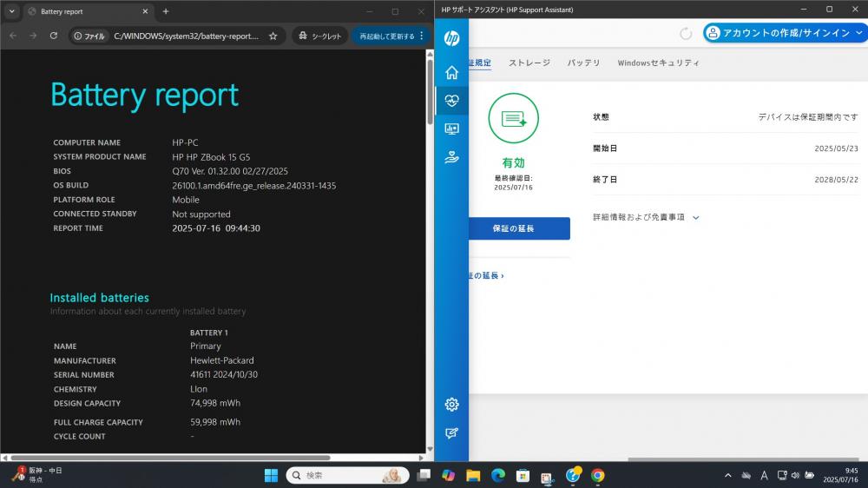Click the report time value 2025-07-16 09:44:30
The image size is (868, 488).
[x=216, y=228]
